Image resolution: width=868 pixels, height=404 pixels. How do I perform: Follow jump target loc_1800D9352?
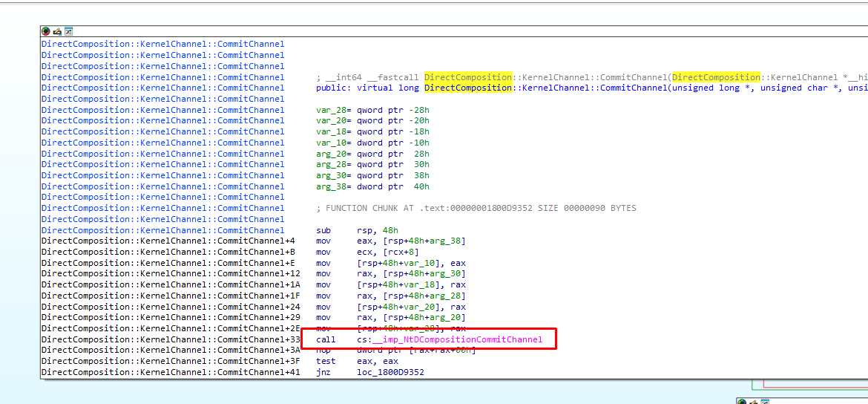pyautogui.click(x=391, y=372)
